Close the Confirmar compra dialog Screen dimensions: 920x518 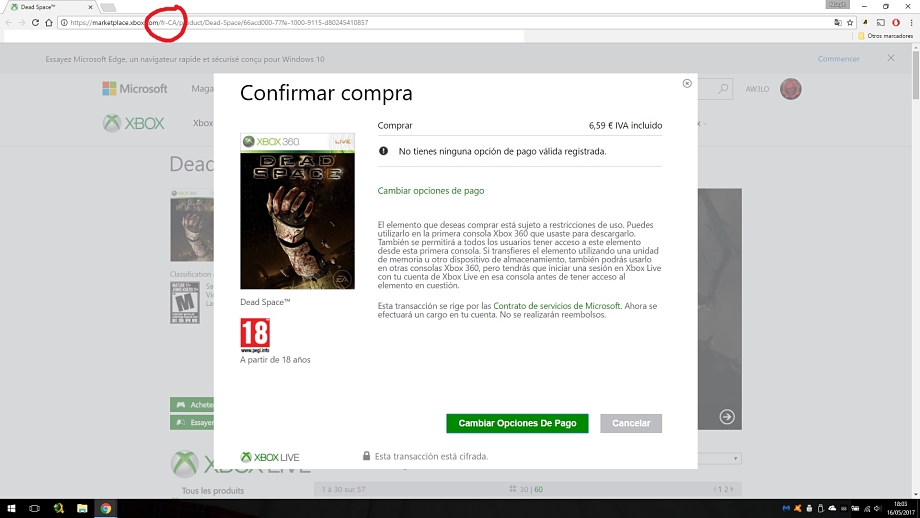coord(687,83)
